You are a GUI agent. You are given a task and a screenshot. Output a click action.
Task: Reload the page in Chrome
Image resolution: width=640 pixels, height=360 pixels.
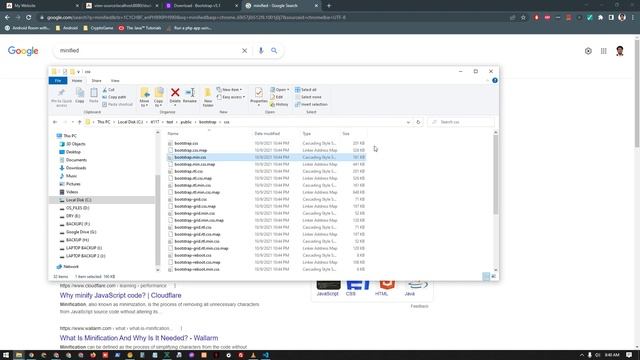tap(29, 18)
